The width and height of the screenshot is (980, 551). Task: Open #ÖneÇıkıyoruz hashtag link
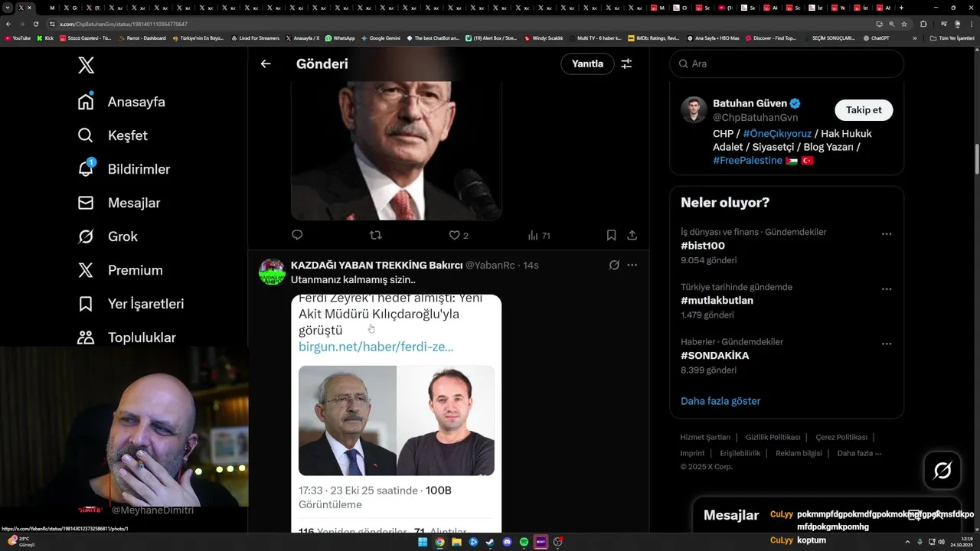click(777, 134)
